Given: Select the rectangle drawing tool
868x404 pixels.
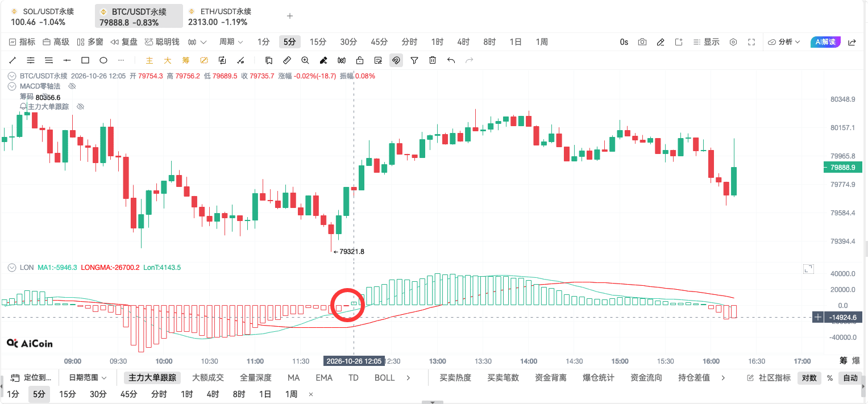Looking at the screenshot, I should (85, 60).
